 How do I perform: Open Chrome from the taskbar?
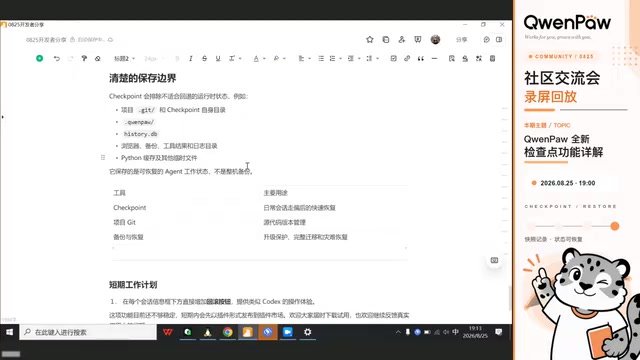click(228, 332)
